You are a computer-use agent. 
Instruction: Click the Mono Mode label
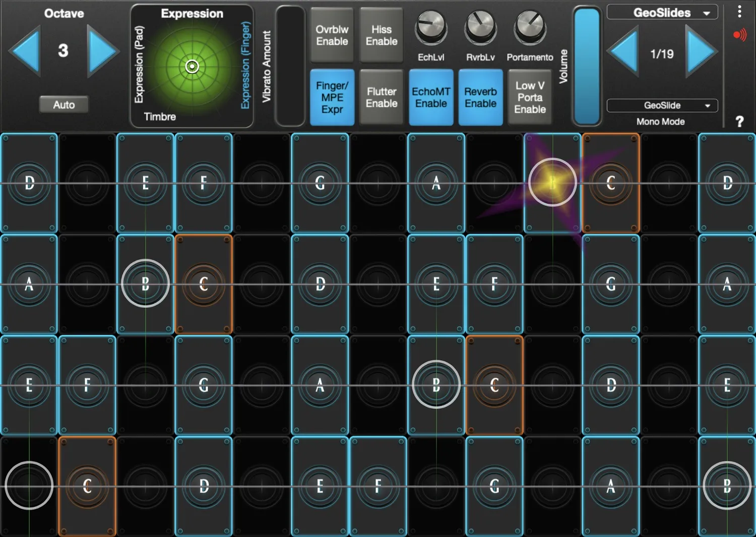click(x=660, y=122)
